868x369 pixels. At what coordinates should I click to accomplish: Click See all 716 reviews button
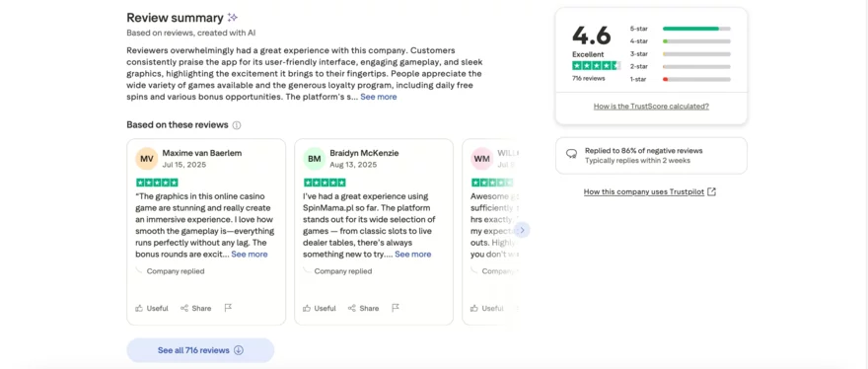[200, 350]
